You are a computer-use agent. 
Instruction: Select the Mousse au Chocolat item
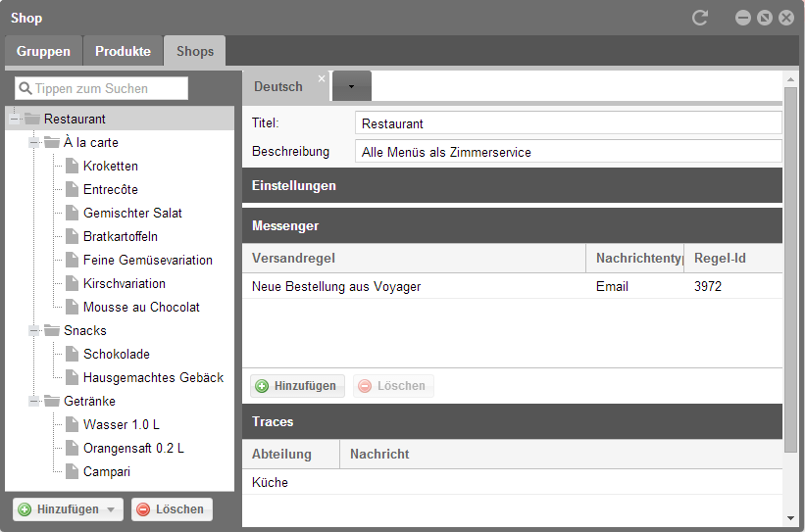coord(141,307)
